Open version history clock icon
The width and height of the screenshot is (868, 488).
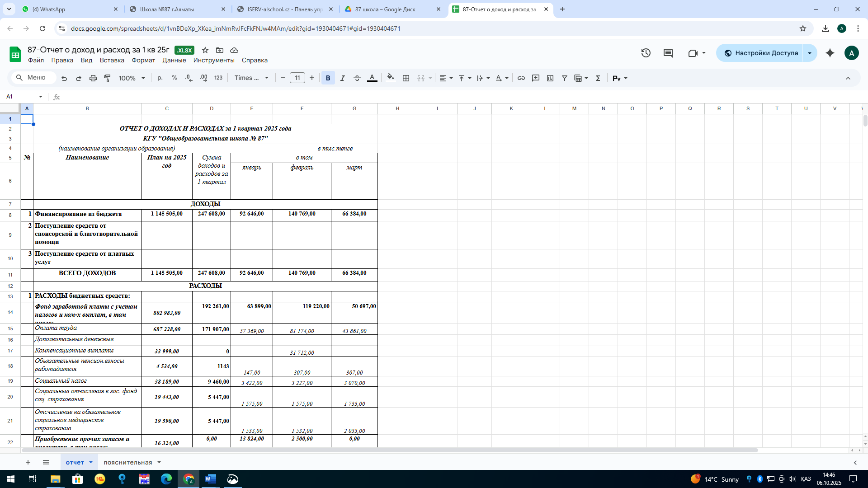click(646, 53)
